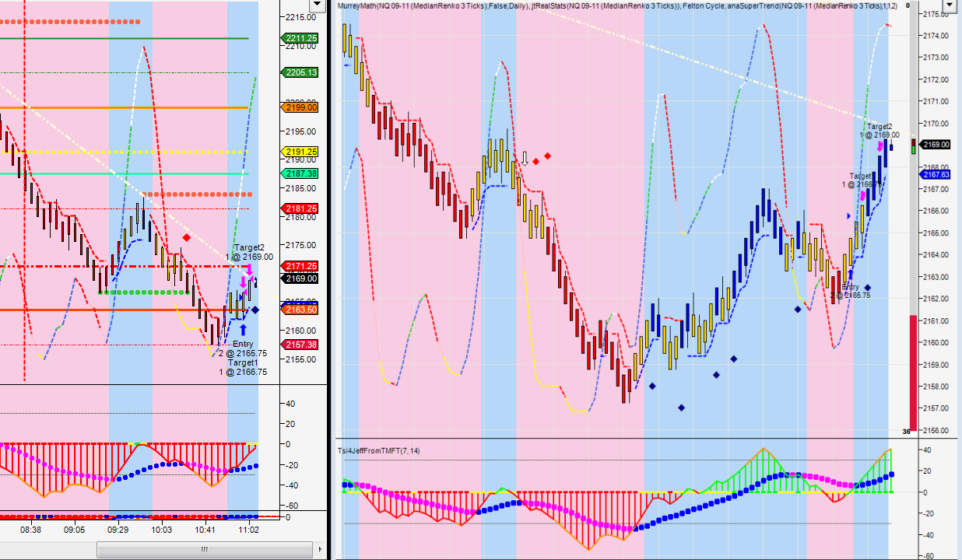Click the 08:38 time axis label

click(x=30, y=529)
